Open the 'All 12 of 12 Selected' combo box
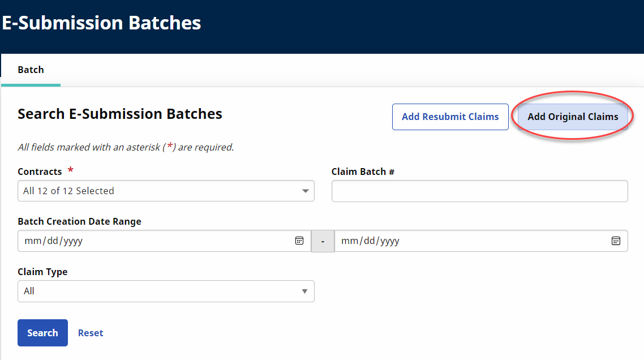Image resolution: width=644 pixels, height=360 pixels. tap(158, 191)
